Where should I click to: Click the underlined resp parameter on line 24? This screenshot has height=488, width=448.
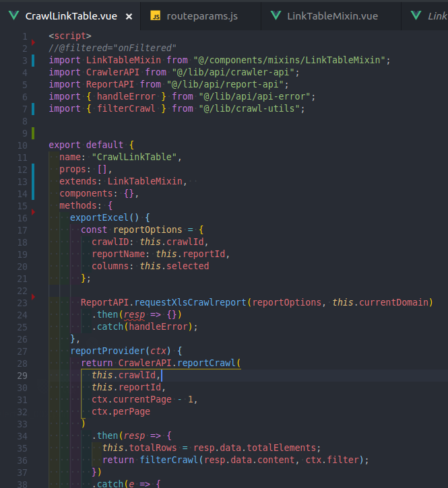134,314
